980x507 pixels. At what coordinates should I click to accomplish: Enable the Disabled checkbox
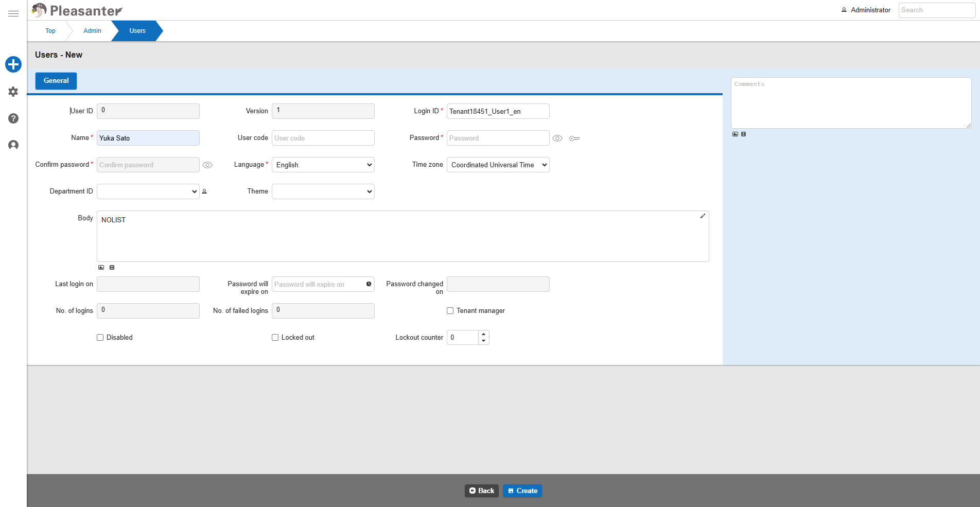[x=100, y=338]
